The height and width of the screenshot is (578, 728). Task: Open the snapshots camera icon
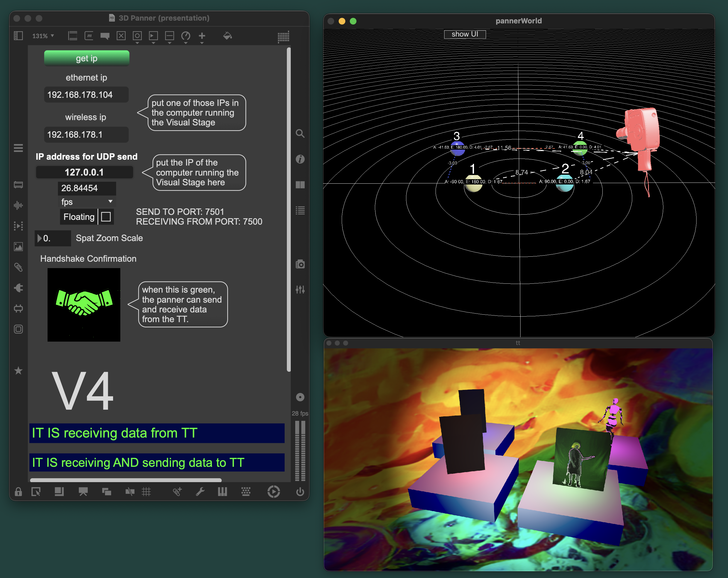tap(300, 264)
